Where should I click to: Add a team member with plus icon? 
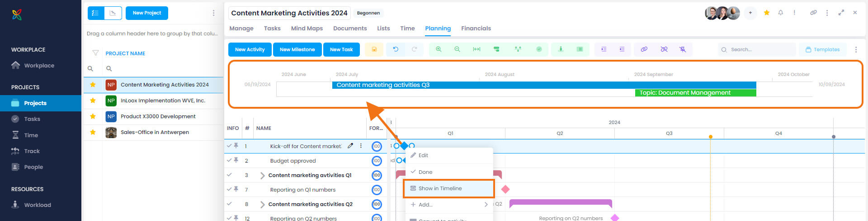(x=750, y=13)
